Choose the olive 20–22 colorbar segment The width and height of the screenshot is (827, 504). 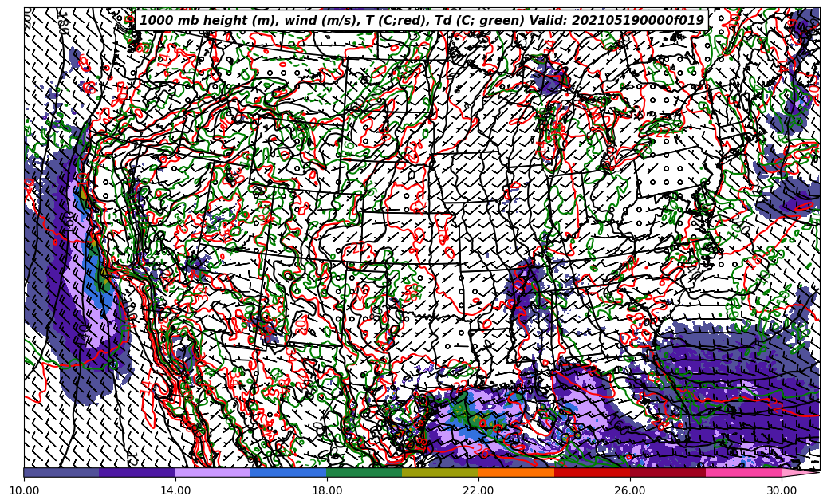tap(440, 472)
